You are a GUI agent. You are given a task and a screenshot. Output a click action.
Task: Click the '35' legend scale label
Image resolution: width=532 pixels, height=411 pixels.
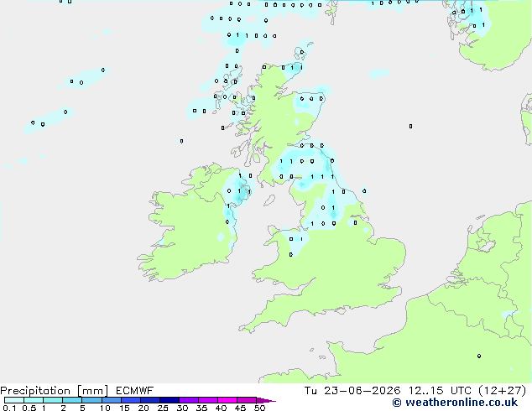pos(201,408)
